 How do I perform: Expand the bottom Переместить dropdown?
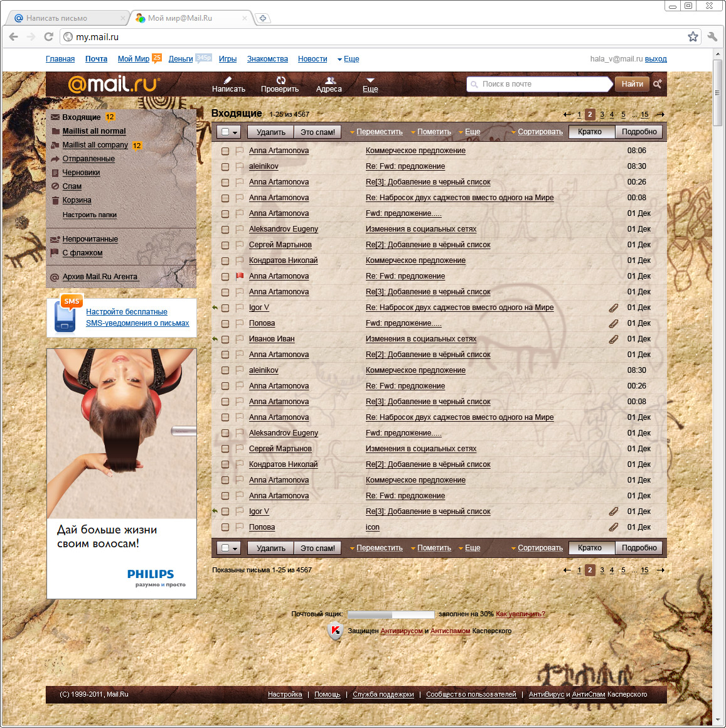(376, 548)
